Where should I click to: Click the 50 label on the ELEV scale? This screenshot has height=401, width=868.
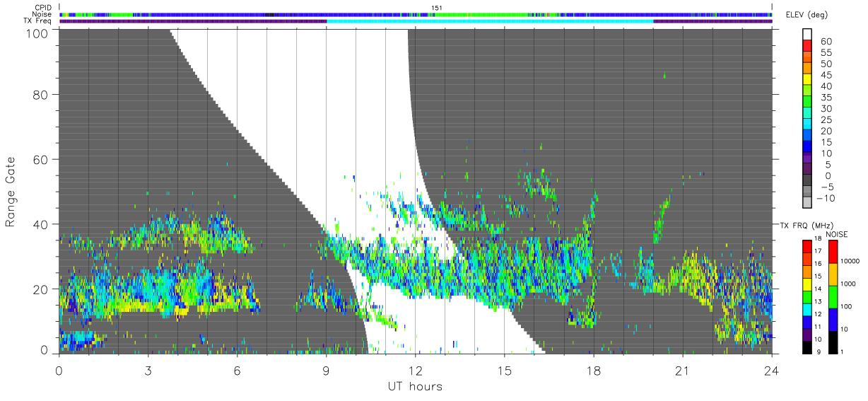[x=827, y=64]
